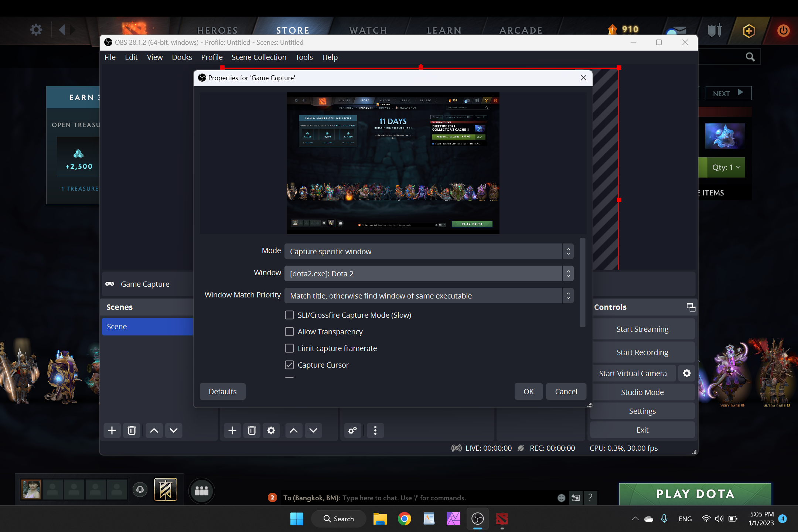Open Dota Plus shield icon
Image resolution: width=798 pixels, height=532 pixels.
pyautogui.click(x=749, y=31)
